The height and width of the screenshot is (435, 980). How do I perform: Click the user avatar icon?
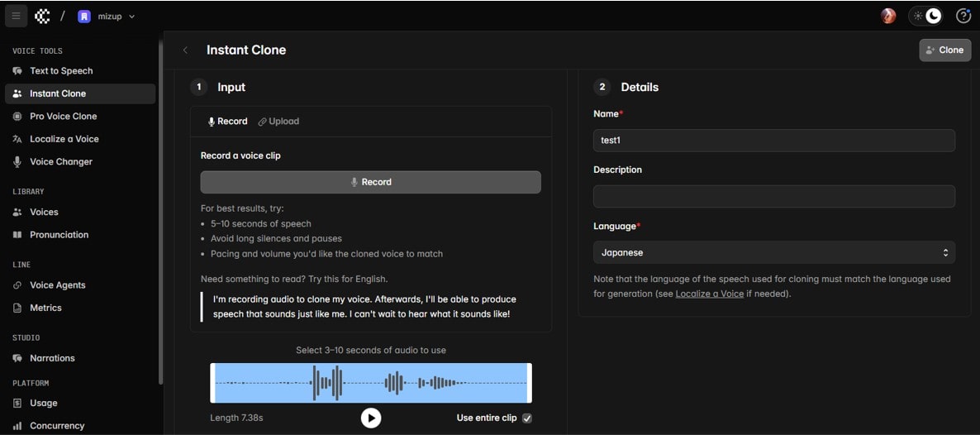888,16
